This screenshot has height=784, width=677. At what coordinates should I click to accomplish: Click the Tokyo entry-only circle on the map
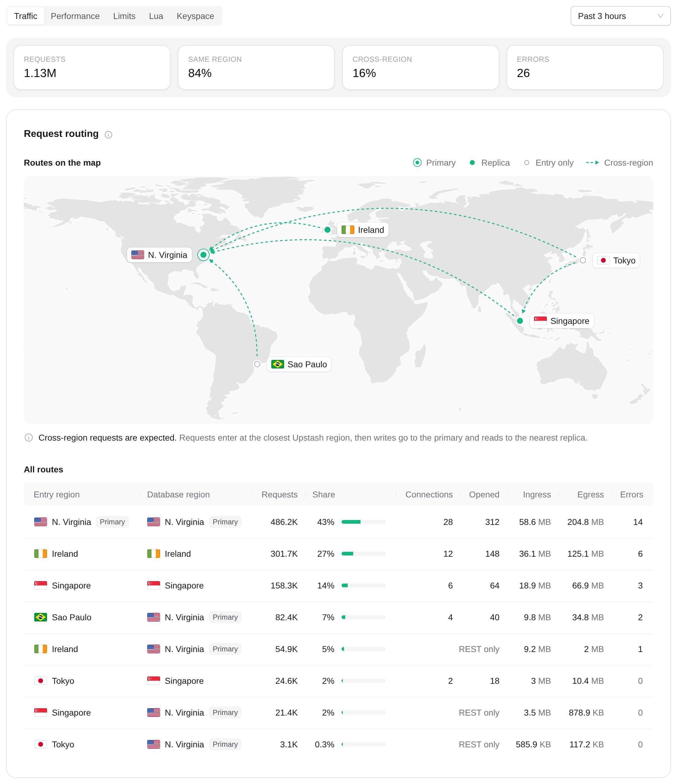point(582,260)
